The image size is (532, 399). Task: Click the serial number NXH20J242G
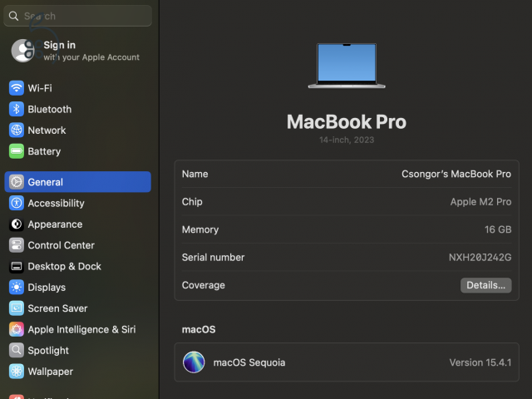tap(480, 257)
